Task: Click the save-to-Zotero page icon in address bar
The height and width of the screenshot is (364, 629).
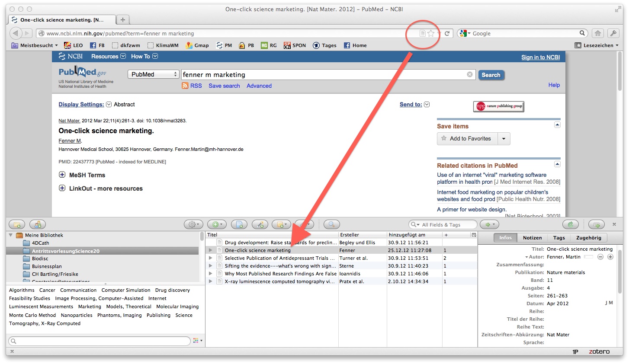Action: 423,33
